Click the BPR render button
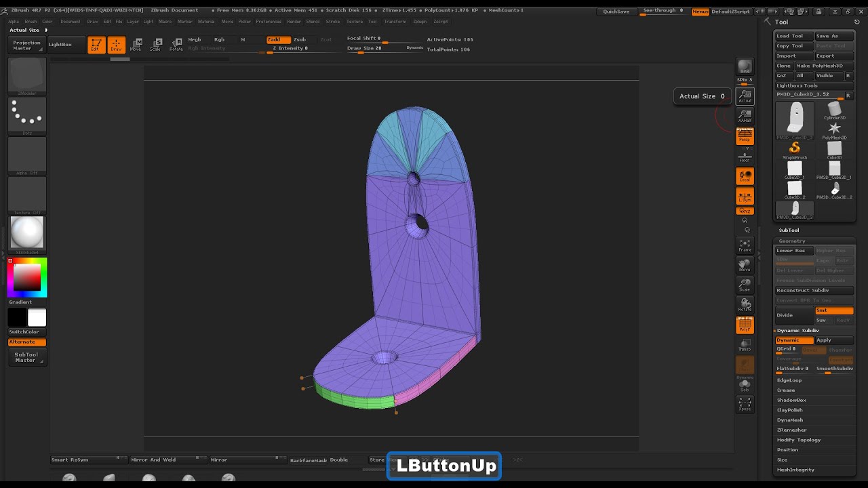This screenshot has height=488, width=868. [745, 66]
